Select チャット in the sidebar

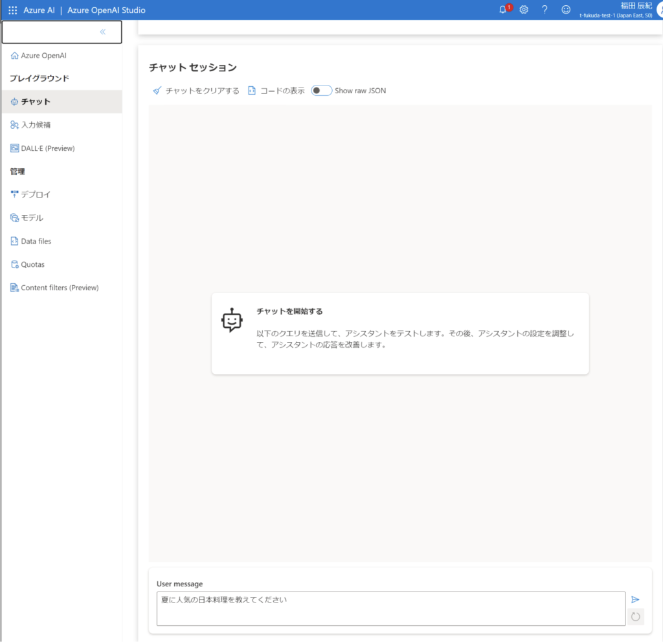[x=36, y=102]
